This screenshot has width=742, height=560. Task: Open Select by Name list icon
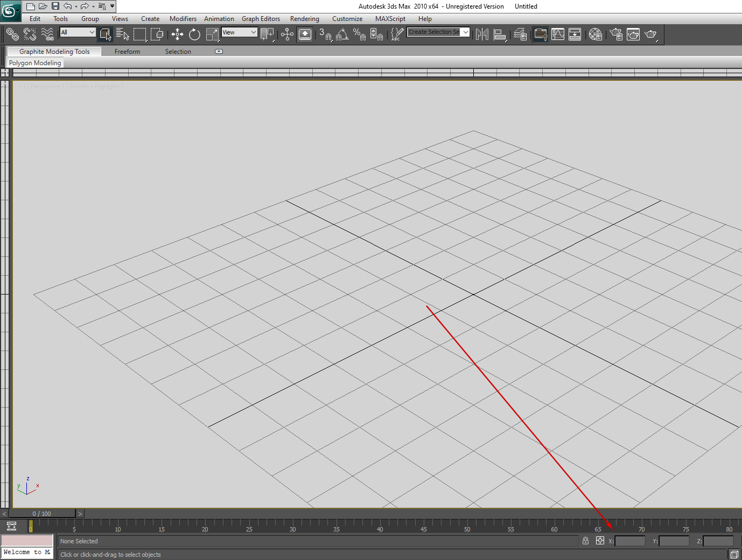pyautogui.click(x=122, y=34)
